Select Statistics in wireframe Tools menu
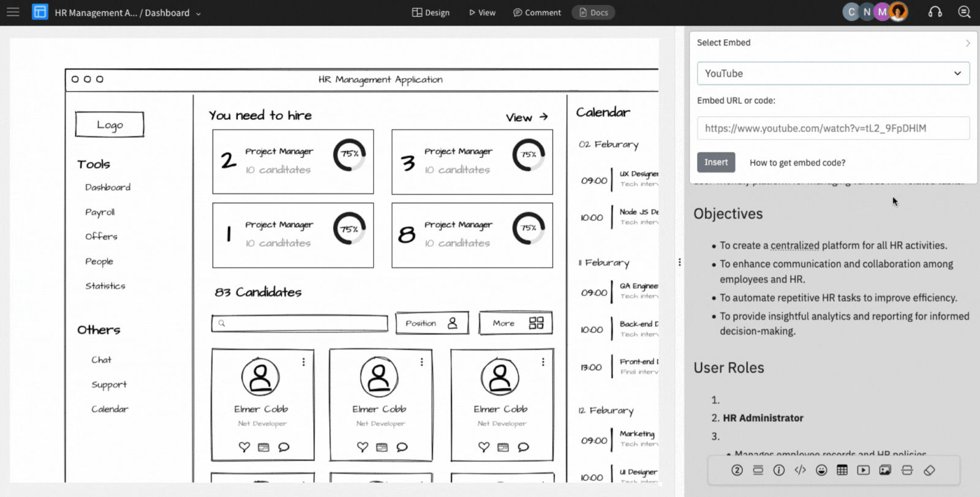Screen dimensions: 980x497 click(x=105, y=286)
